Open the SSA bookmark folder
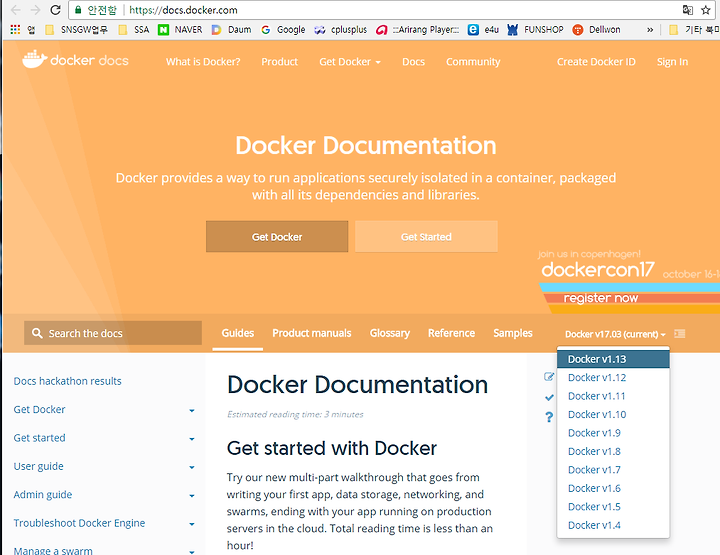 tap(134, 29)
